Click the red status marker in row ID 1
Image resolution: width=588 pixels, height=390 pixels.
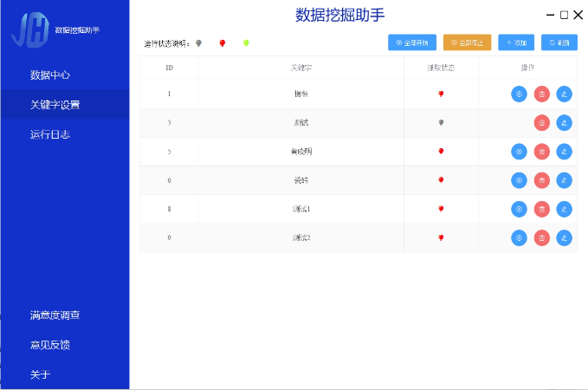[x=441, y=94]
